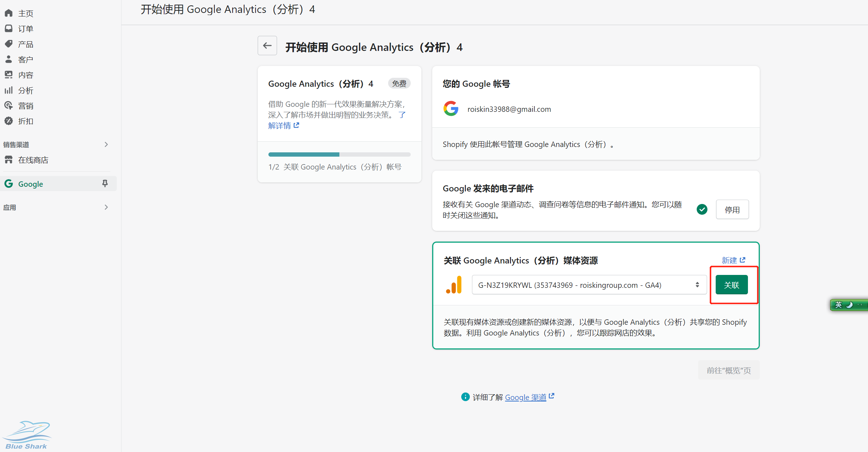Viewport: 868px width, 452px height.
Task: Click the blue info icon near footer
Action: [465, 397]
